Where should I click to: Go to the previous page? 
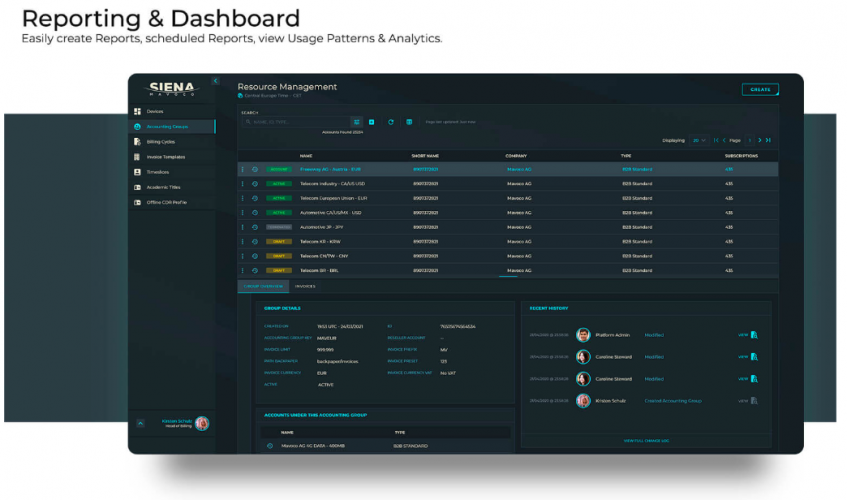coord(724,140)
